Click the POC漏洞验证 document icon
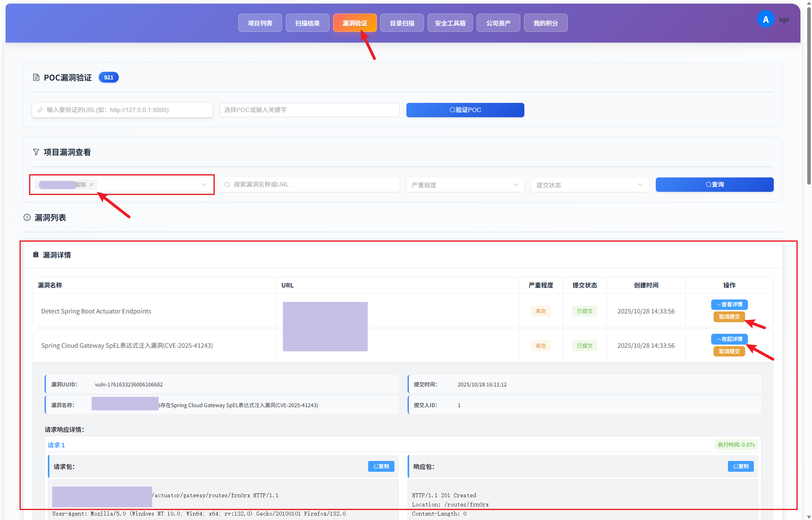Viewport: 812px width, 520px height. pyautogui.click(x=36, y=77)
